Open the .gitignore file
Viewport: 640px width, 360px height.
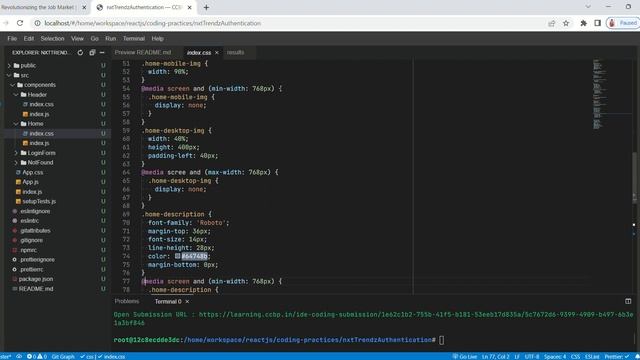[x=31, y=240]
